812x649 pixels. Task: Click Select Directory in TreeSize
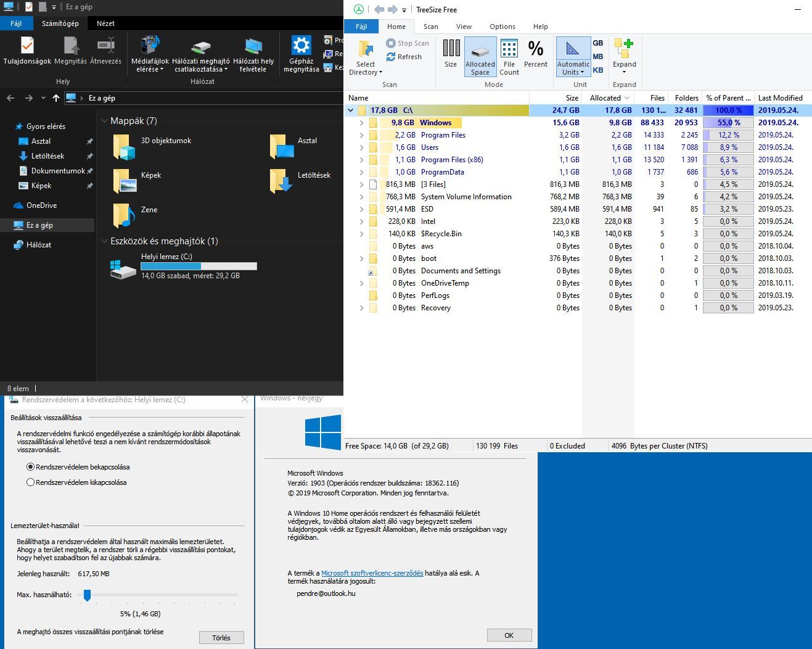366,58
